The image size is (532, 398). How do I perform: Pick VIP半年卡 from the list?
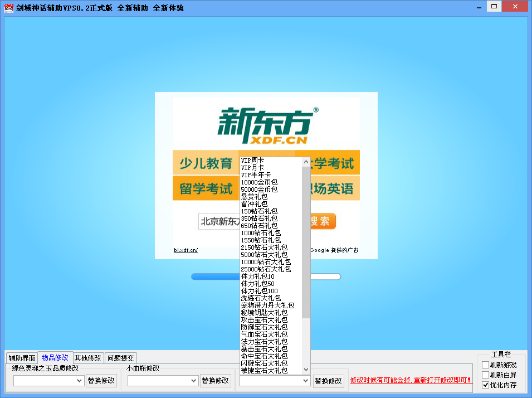click(271, 175)
